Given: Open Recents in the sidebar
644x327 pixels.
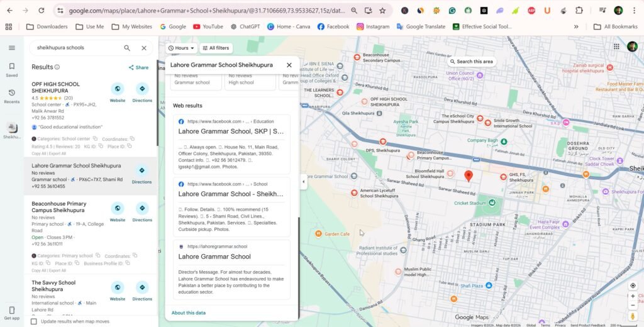Looking at the screenshot, I should tap(12, 96).
